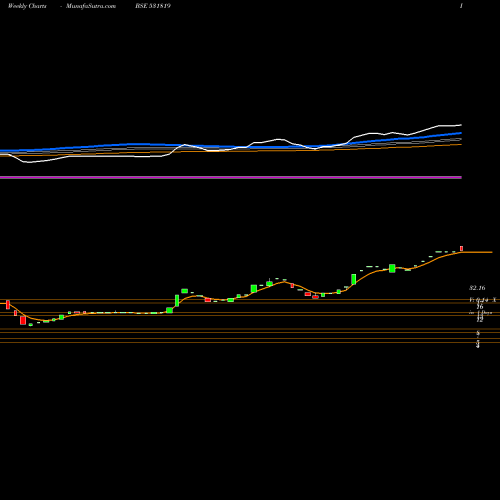Select the latest red candle at chart's end
The image size is (500, 500).
click(462, 248)
